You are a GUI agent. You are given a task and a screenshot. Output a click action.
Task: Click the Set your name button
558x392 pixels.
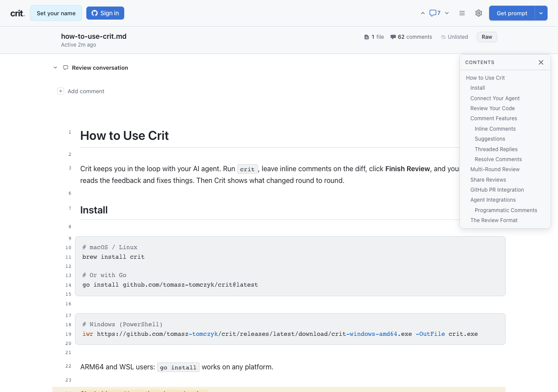click(x=56, y=13)
